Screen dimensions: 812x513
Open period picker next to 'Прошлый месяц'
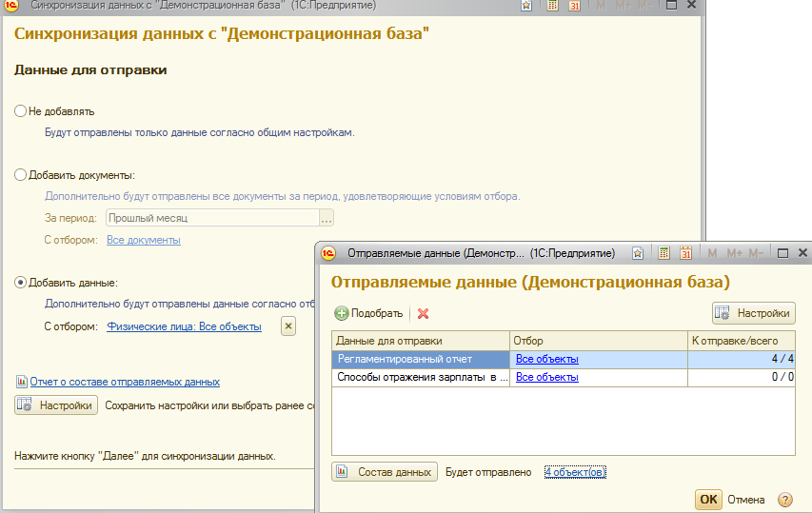[327, 218]
